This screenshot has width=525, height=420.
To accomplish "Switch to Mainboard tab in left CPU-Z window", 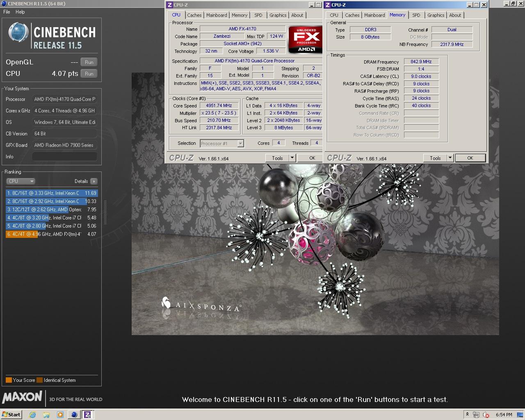I will point(217,15).
